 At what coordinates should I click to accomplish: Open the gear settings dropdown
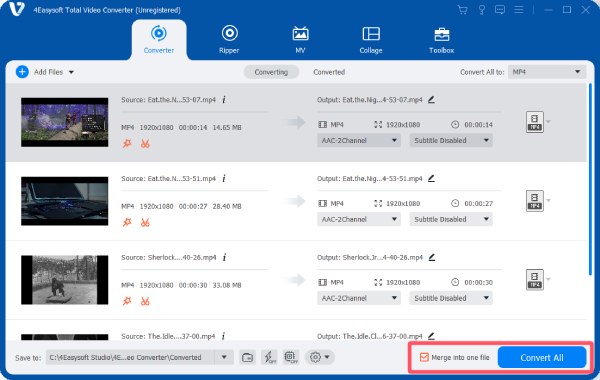click(x=320, y=357)
